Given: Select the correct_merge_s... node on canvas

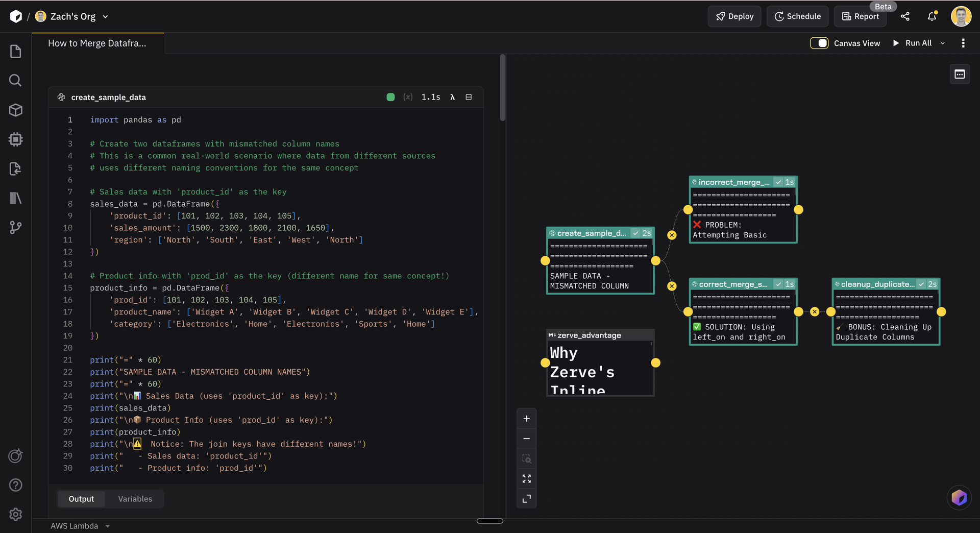Looking at the screenshot, I should tap(743, 311).
